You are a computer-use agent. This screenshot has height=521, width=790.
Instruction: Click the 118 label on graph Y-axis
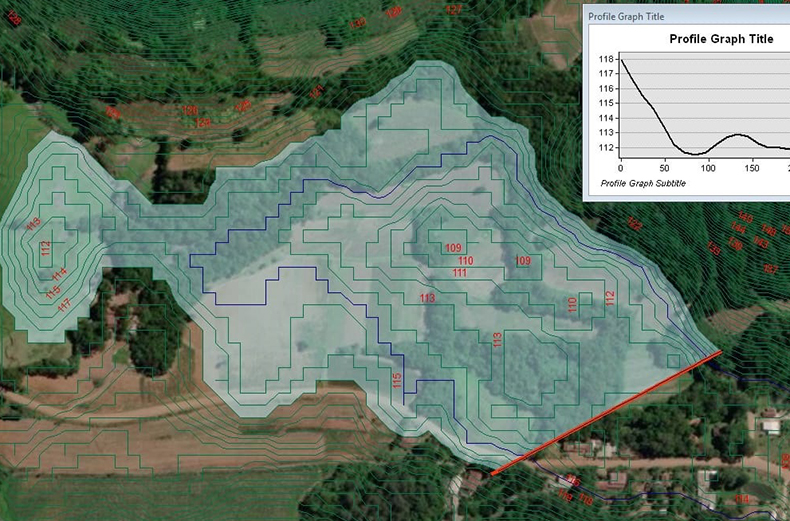pos(605,60)
